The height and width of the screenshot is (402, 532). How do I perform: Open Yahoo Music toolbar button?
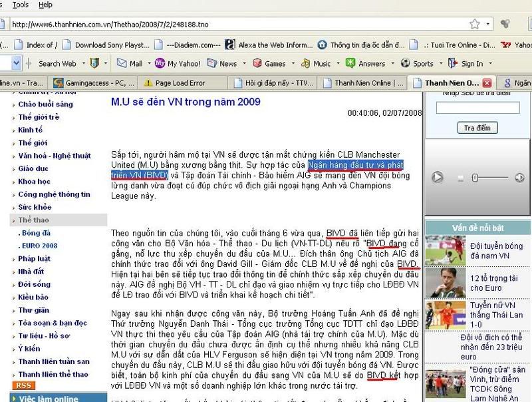tap(316, 63)
